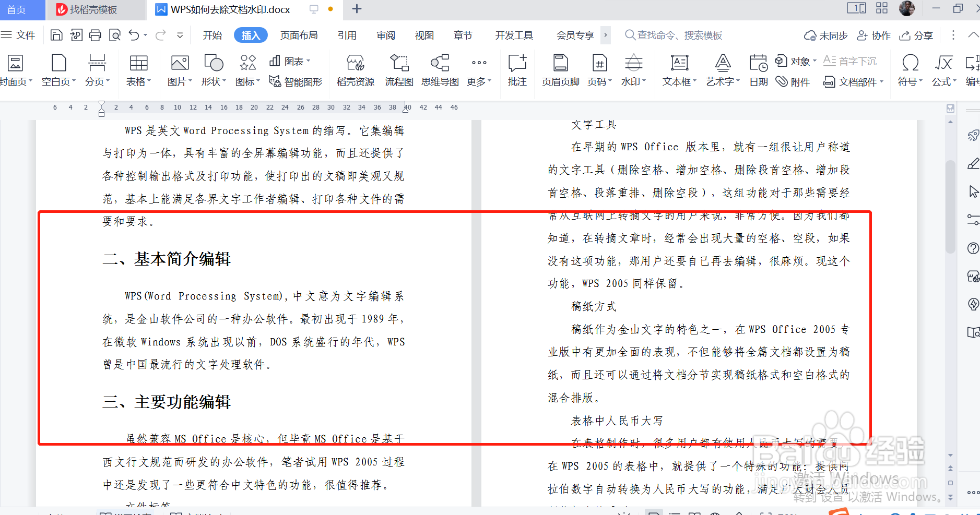Click the right indent marker on ruler

pos(406,109)
